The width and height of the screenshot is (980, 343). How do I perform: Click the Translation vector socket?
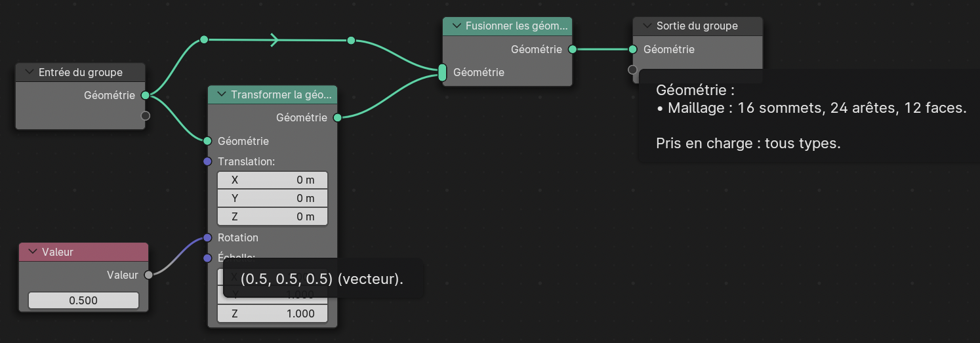pyautogui.click(x=207, y=161)
